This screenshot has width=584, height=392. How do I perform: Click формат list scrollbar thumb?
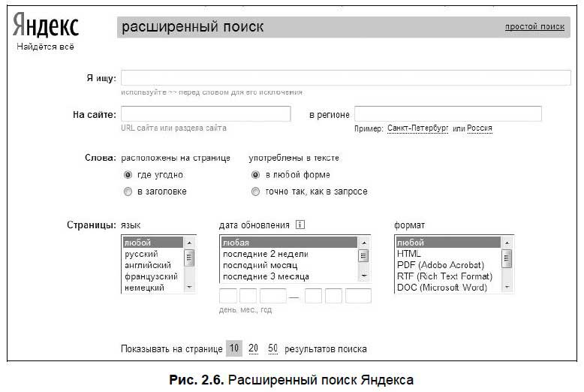pos(507,258)
